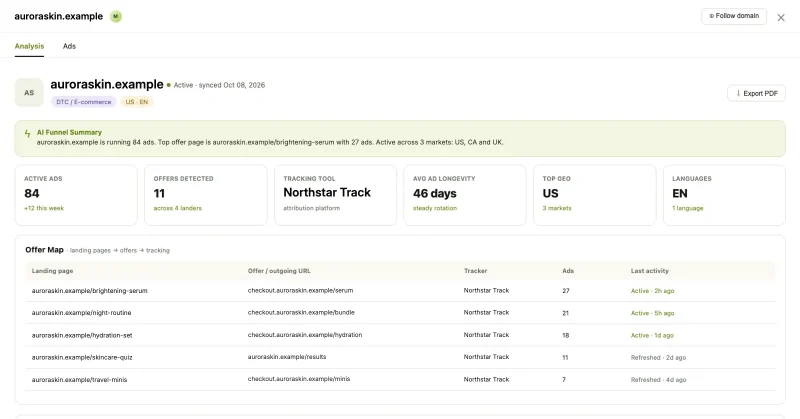Switch to the Ads tab
This screenshot has width=800, height=419.
click(x=69, y=46)
